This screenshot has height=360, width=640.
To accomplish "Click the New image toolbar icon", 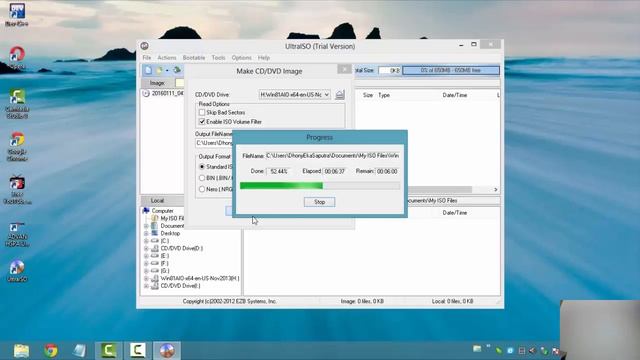I will tap(148, 70).
